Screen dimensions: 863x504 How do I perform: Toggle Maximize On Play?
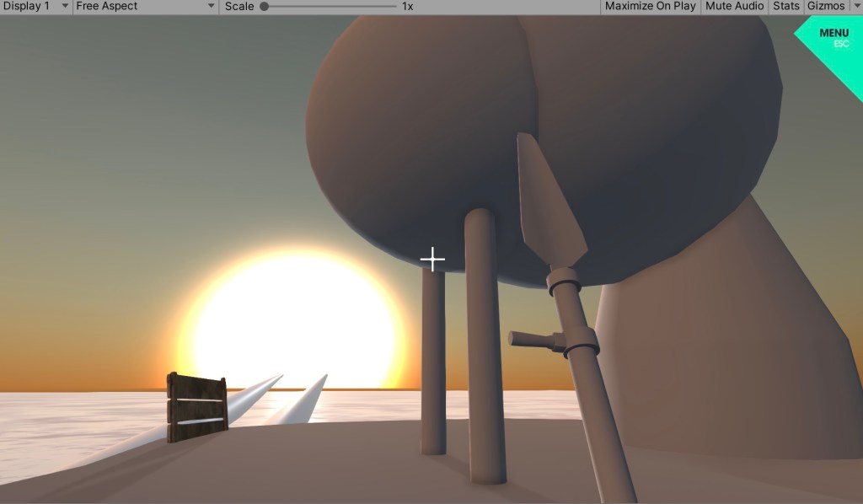[650, 7]
